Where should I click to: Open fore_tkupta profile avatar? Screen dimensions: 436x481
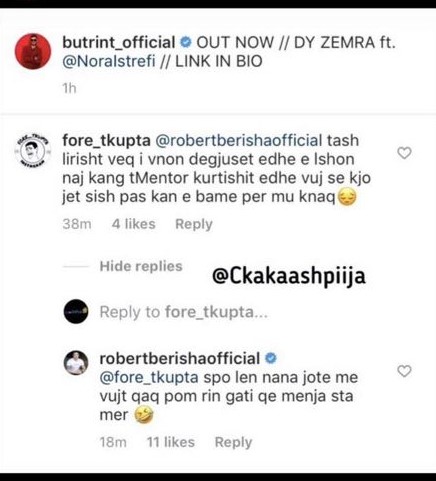(33, 150)
